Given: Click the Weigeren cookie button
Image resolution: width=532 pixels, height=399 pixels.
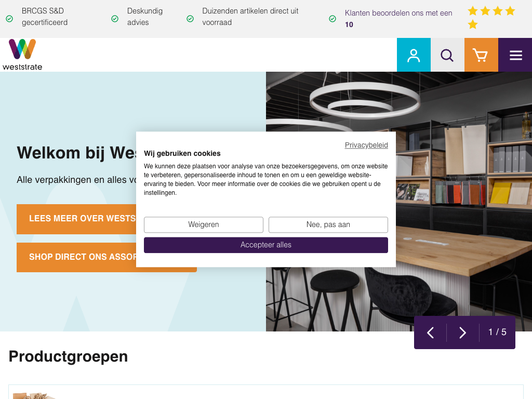Looking at the screenshot, I should tap(204, 224).
